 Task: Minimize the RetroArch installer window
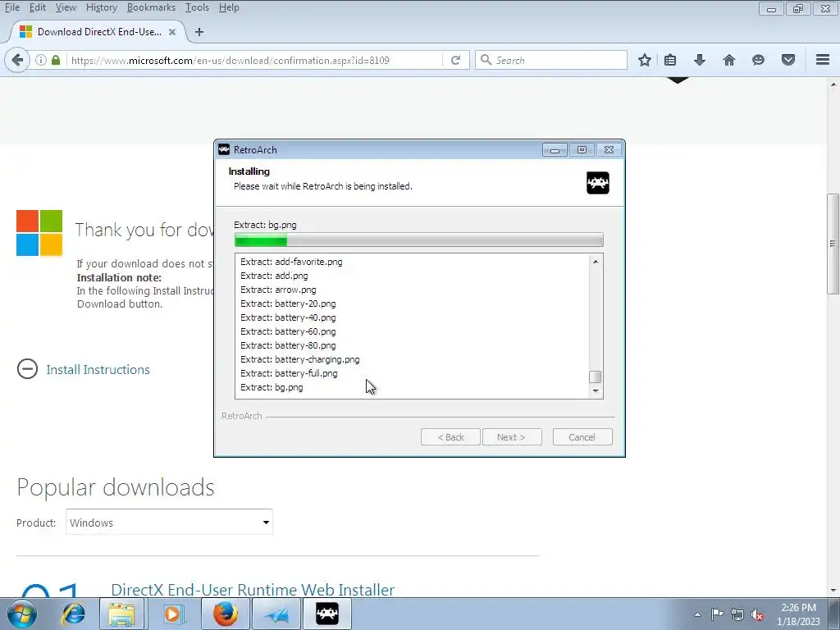(x=555, y=150)
